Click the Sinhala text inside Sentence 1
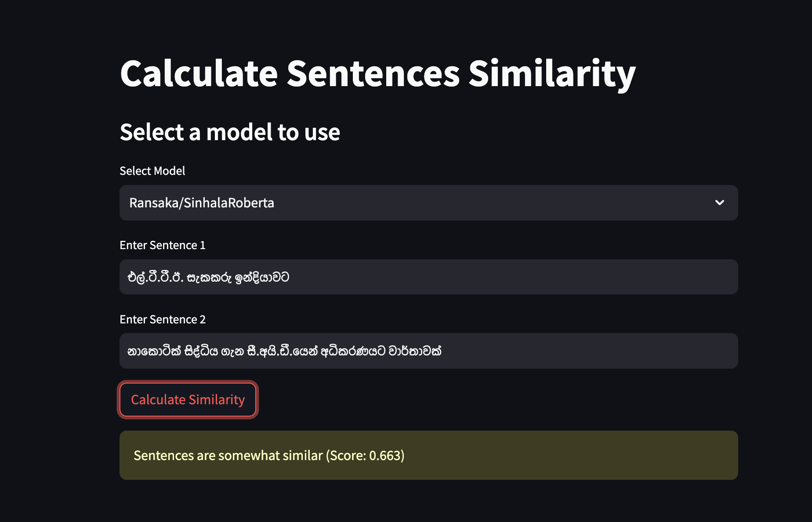The width and height of the screenshot is (812, 522). click(x=208, y=277)
